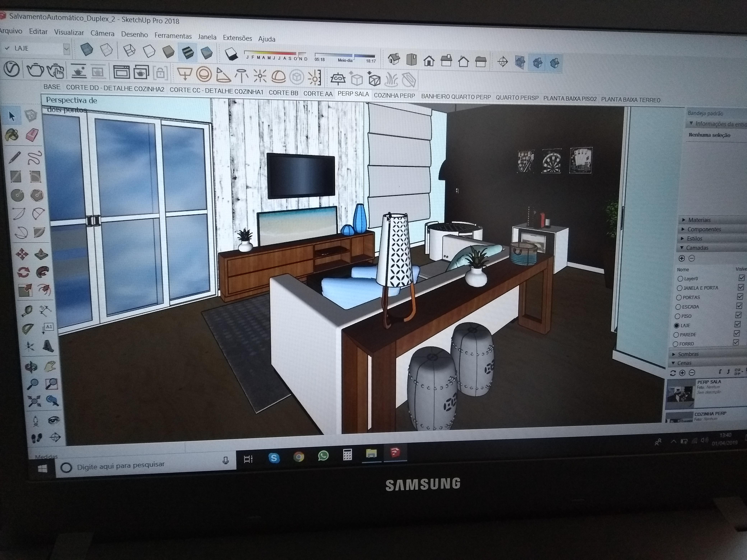Screen dimensions: 747x560
Task: Expand the Estilos panel
Action: pyautogui.click(x=712, y=239)
